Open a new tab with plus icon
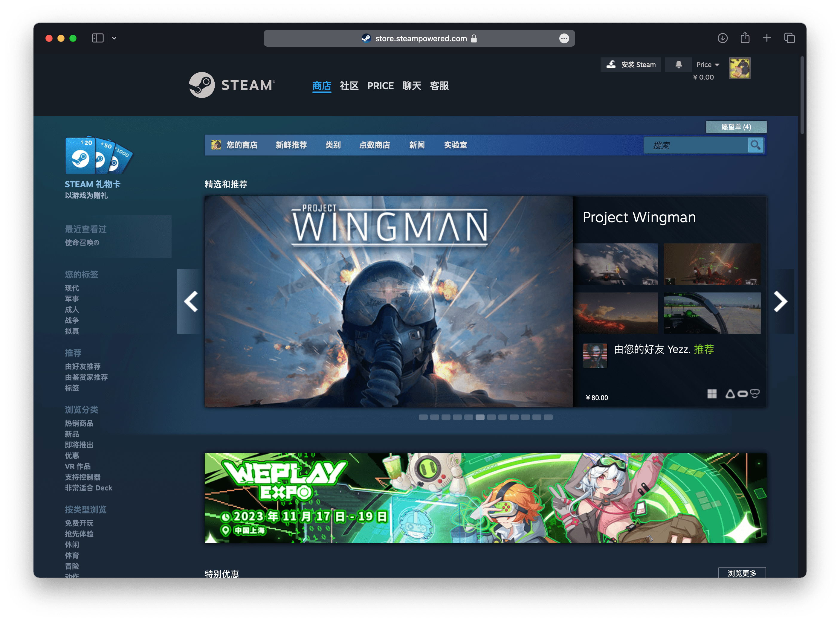The height and width of the screenshot is (622, 840). click(x=767, y=38)
